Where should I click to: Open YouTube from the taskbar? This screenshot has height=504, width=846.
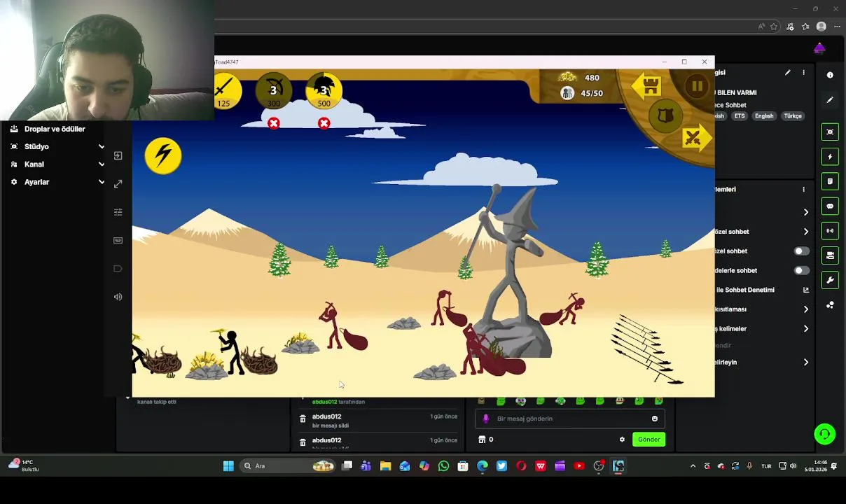[579, 466]
